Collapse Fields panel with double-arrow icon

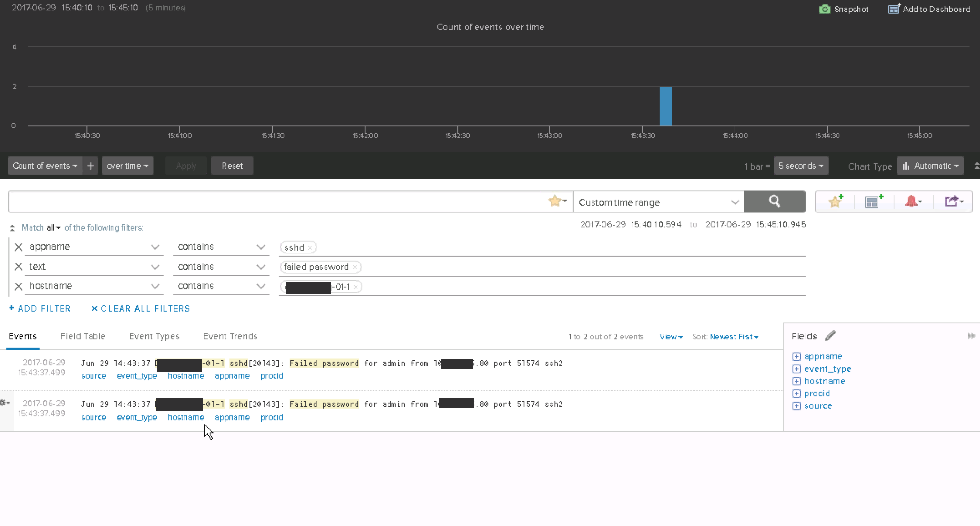click(971, 336)
